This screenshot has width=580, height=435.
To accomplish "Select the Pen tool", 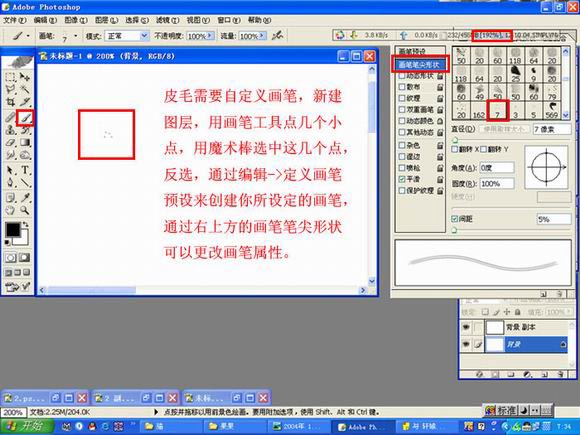I will pos(10,182).
